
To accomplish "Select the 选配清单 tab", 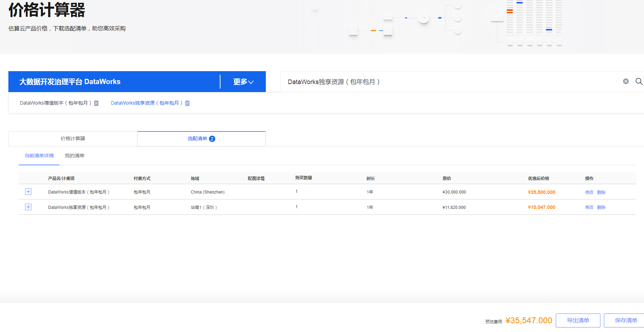I will (x=201, y=138).
